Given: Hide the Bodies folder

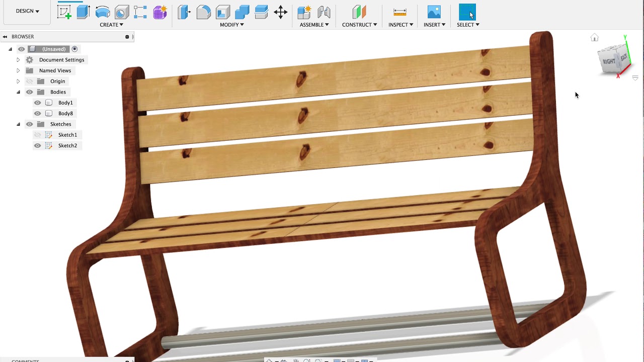Looking at the screenshot, I should point(29,92).
